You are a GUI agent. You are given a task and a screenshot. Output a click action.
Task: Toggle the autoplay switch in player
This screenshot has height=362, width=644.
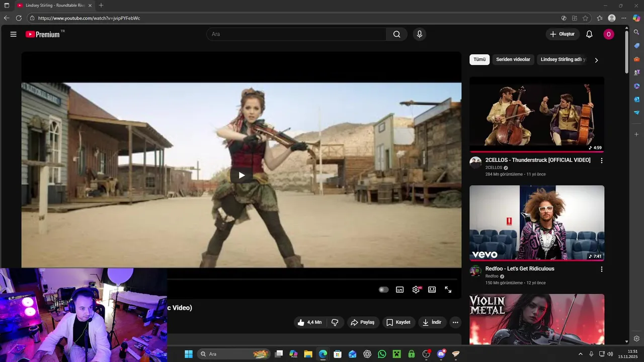click(383, 290)
